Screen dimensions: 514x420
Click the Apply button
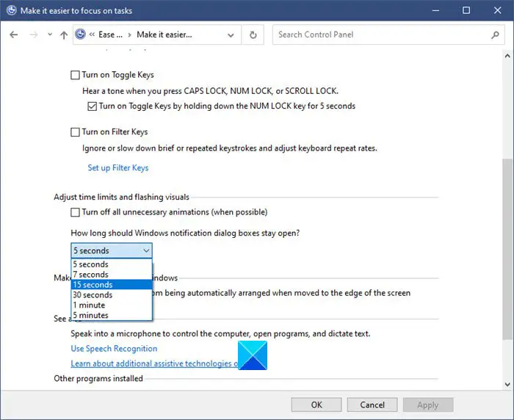(428, 405)
